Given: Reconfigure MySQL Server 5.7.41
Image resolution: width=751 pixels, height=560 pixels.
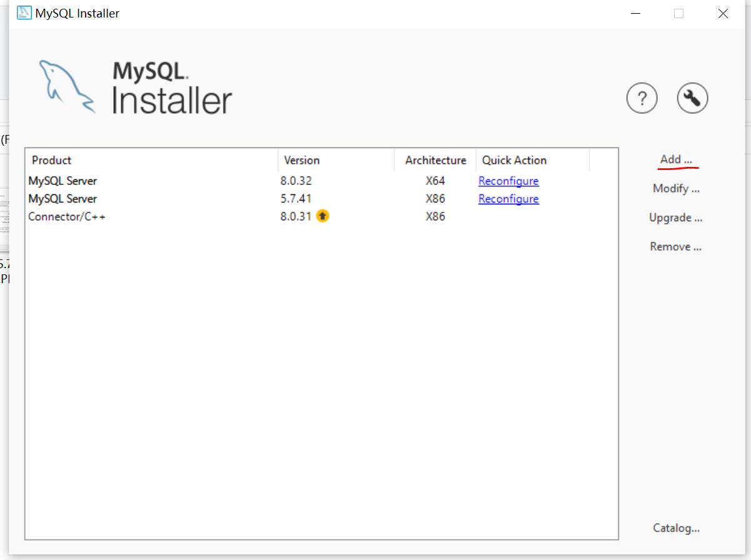Looking at the screenshot, I should pos(508,199).
